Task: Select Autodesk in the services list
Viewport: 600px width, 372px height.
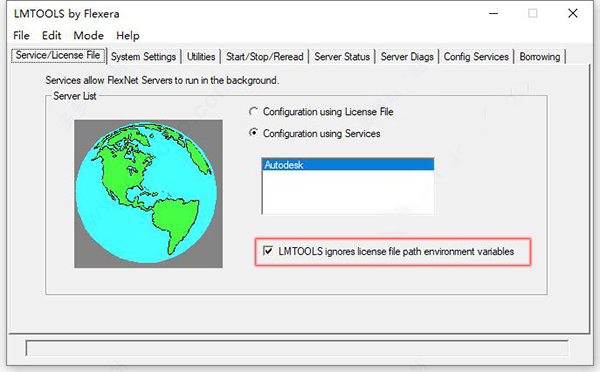Action: [x=348, y=165]
